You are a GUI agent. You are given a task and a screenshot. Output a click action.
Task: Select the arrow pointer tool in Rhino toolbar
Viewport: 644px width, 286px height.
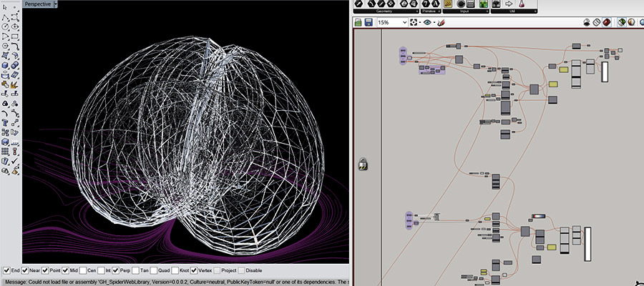tap(5, 7)
